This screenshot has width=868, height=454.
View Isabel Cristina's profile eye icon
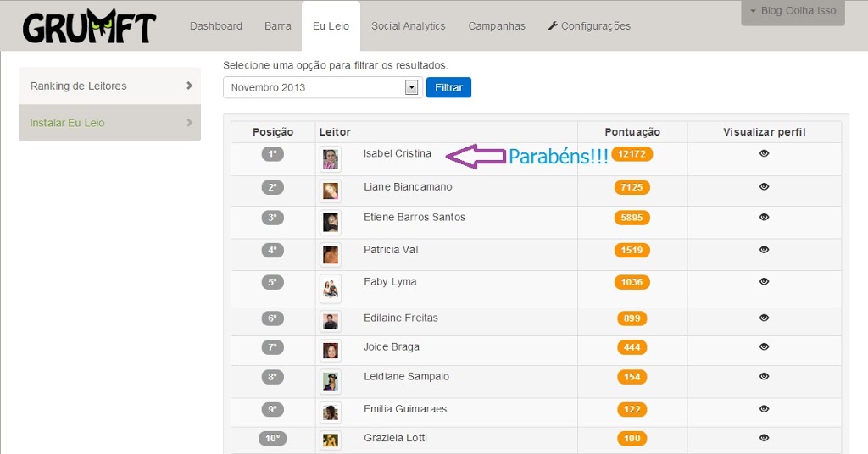click(764, 153)
